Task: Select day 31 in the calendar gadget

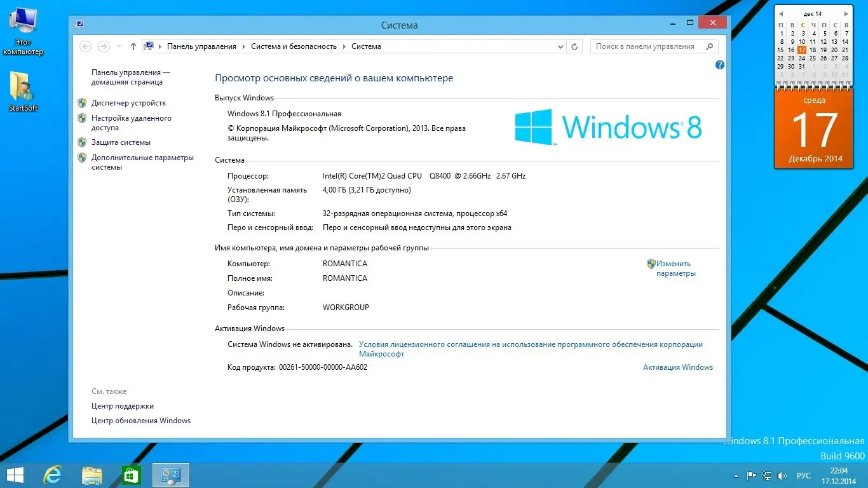Action: pyautogui.click(x=802, y=66)
